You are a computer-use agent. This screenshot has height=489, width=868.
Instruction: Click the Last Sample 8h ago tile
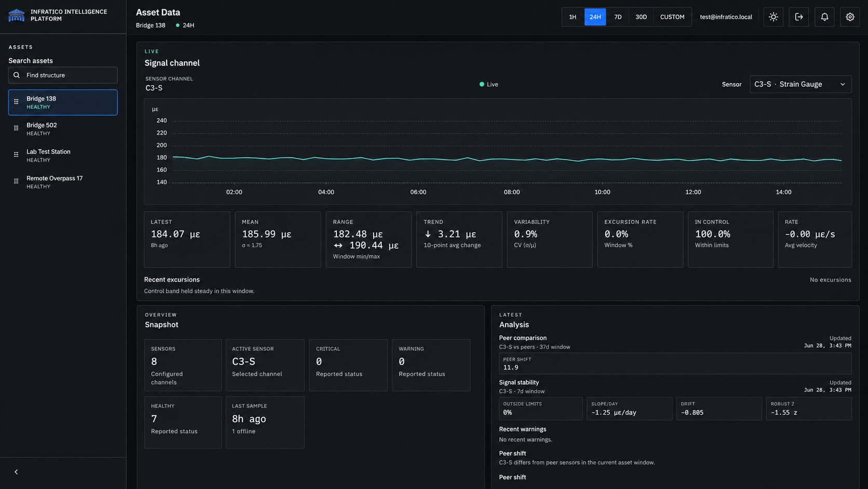[x=265, y=422]
